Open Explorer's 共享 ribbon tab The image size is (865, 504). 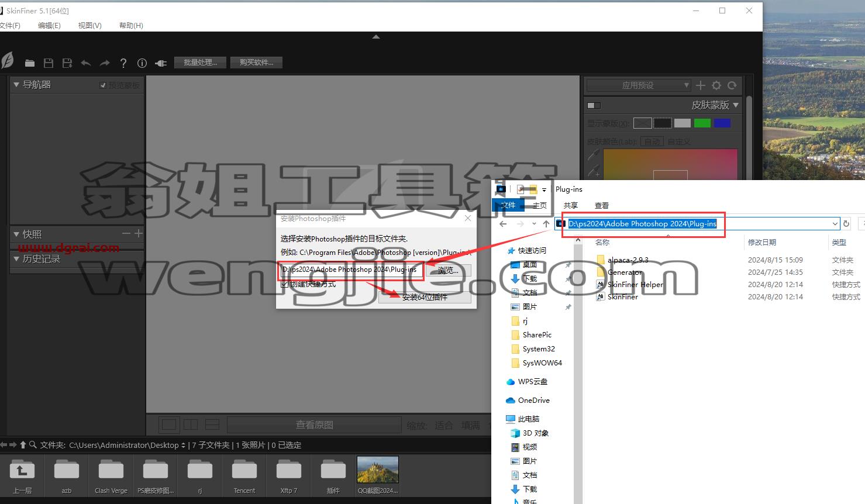570,205
